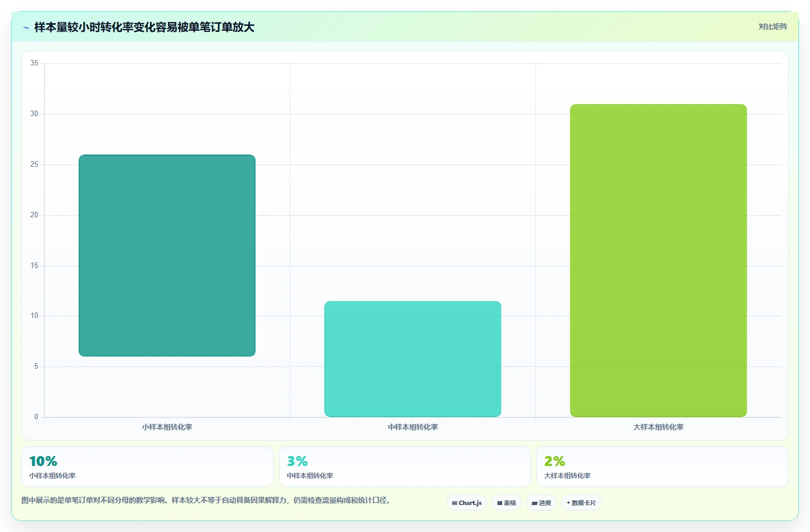
Task: Click the turquoise 中样本组转化率 bar
Action: click(412, 359)
